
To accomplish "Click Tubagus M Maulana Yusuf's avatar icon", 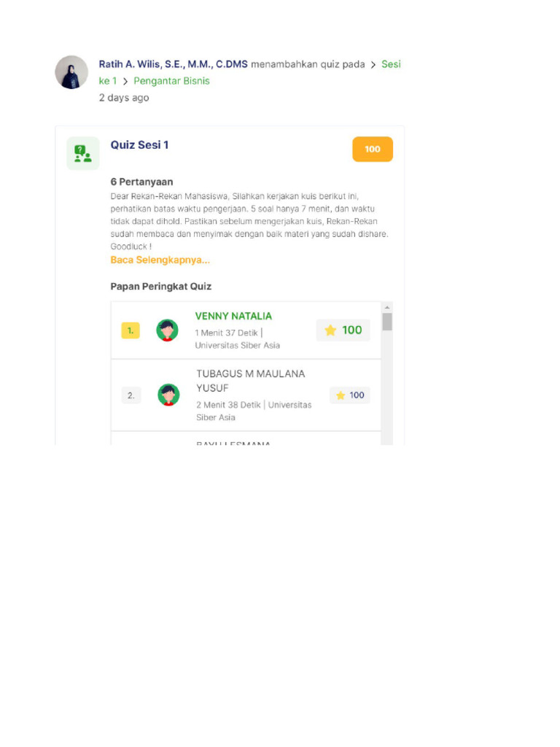I will coord(168,395).
